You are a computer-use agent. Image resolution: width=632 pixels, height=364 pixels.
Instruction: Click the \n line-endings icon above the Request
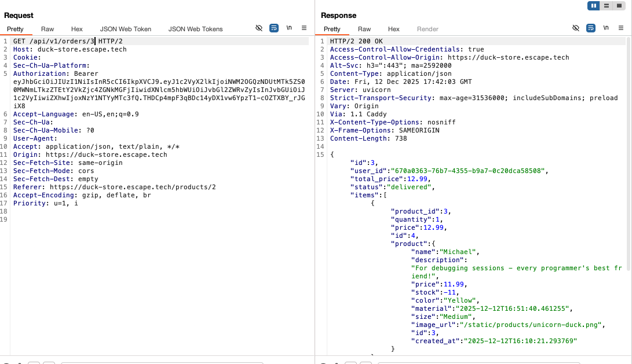click(289, 27)
